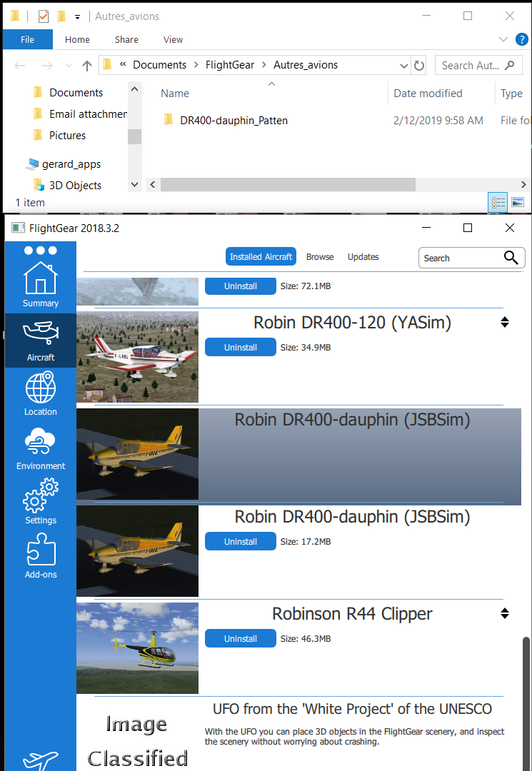Click the three-dots menu above Summary

coord(40,251)
